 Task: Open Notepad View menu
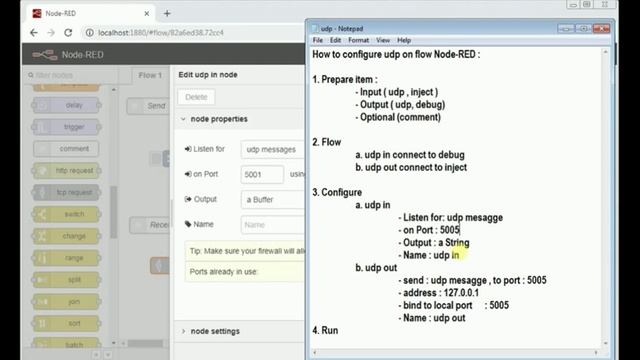[x=383, y=40]
